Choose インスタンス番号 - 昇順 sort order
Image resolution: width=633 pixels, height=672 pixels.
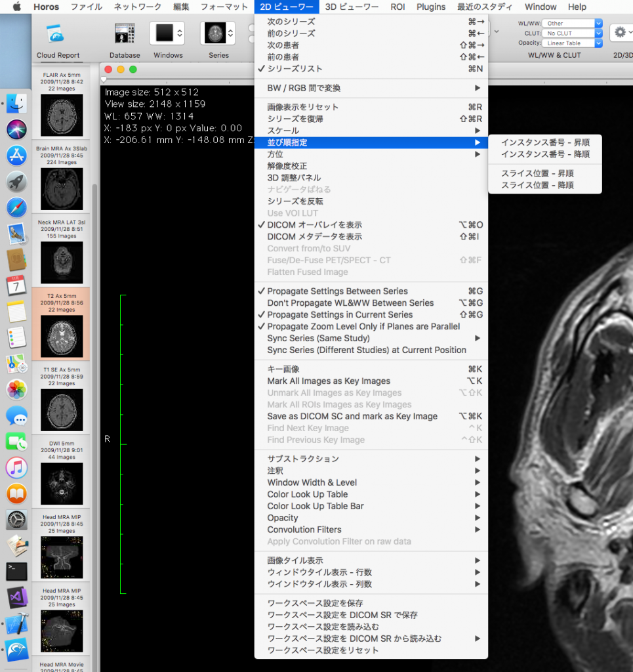[x=545, y=142]
